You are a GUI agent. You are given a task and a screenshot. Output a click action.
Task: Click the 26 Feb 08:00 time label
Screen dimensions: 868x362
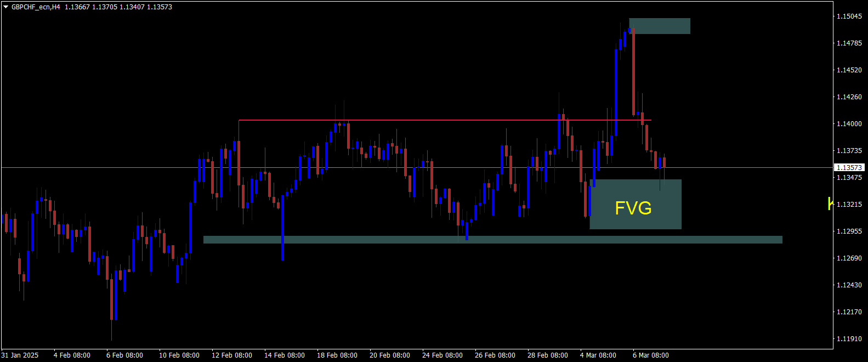(495, 355)
